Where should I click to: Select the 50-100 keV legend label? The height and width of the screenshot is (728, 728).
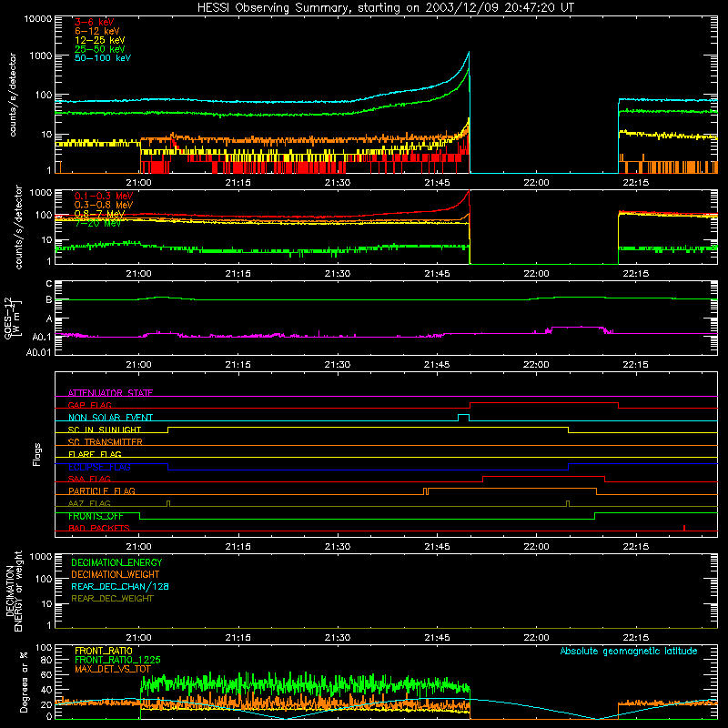click(102, 58)
